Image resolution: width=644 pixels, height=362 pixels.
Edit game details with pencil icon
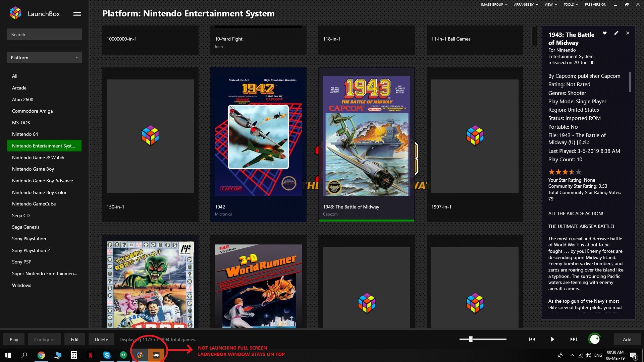tap(616, 33)
